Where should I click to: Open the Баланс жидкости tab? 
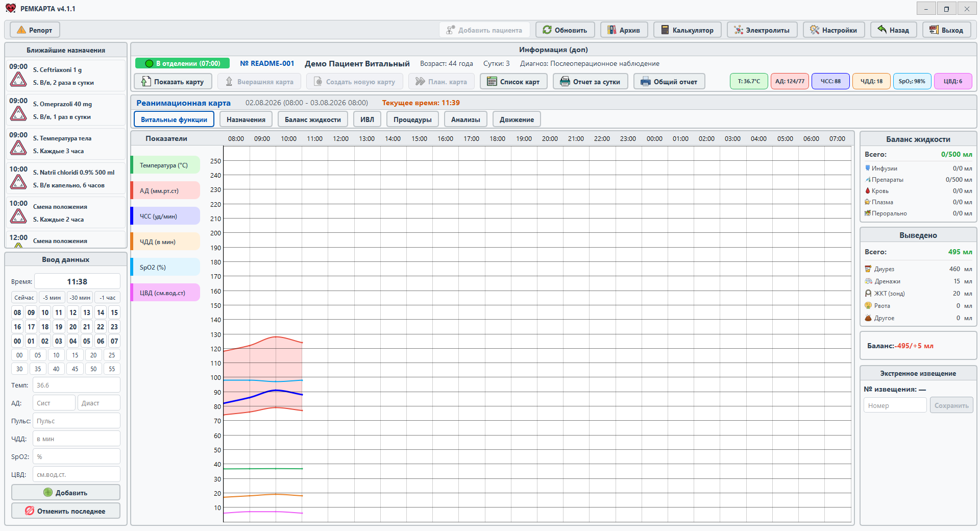pos(313,119)
